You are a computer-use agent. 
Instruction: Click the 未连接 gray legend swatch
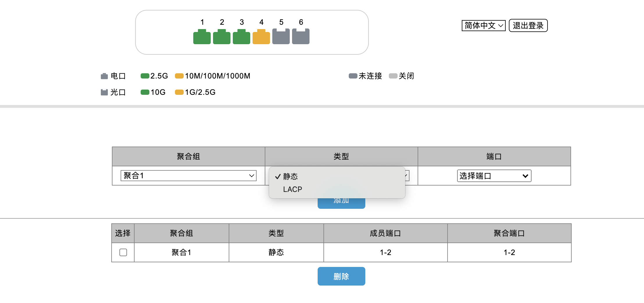coord(353,76)
